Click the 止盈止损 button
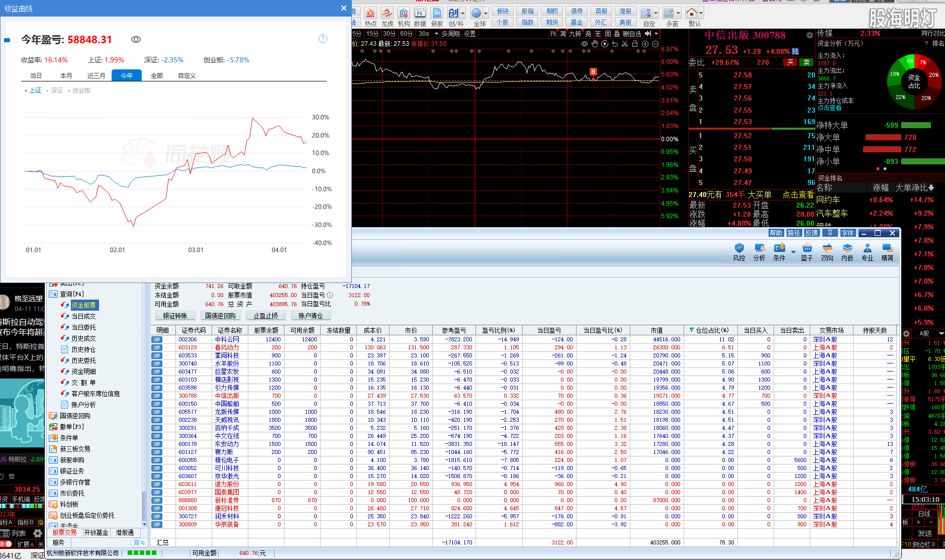Image resolution: width=945 pixels, height=560 pixels. click(x=265, y=316)
